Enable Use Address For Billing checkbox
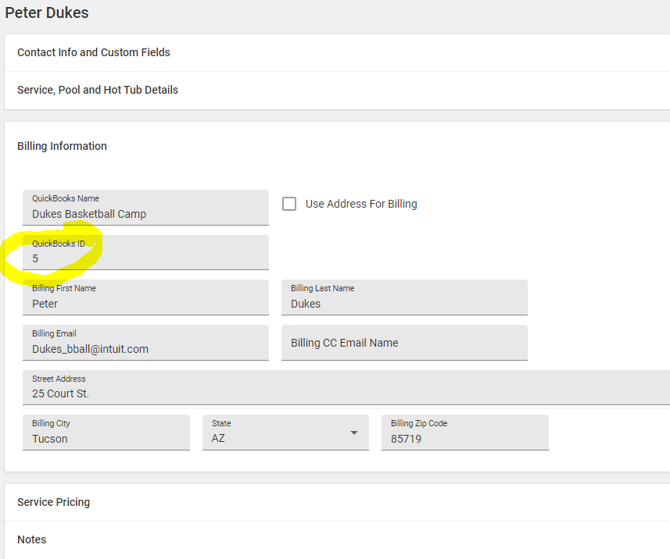Viewport: 670px width, 559px height. 289,204
